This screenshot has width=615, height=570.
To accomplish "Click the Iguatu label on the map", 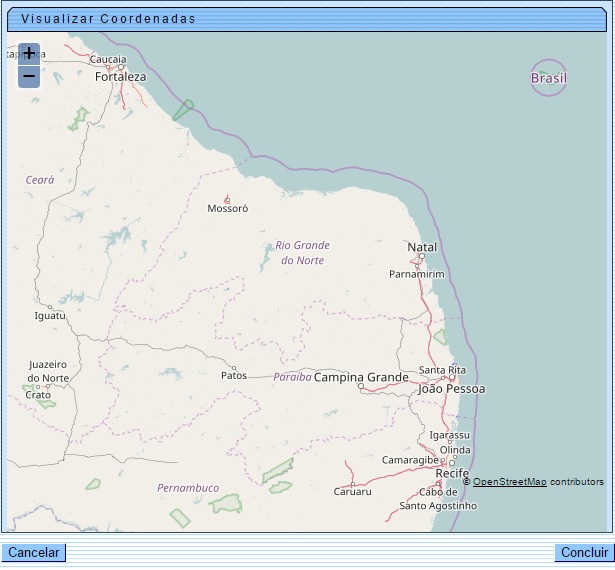I will pos(50,316).
